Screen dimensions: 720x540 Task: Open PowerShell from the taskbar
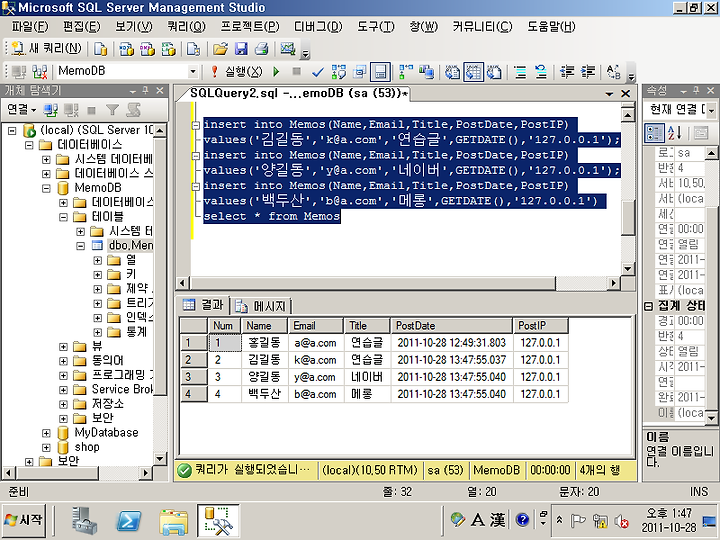point(129,522)
